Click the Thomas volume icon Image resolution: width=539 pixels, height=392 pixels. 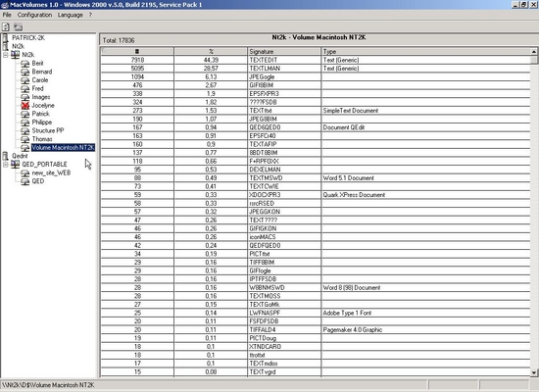coord(24,139)
